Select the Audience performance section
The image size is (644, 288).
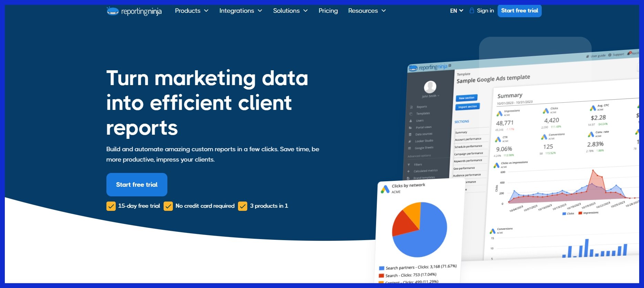tap(467, 175)
